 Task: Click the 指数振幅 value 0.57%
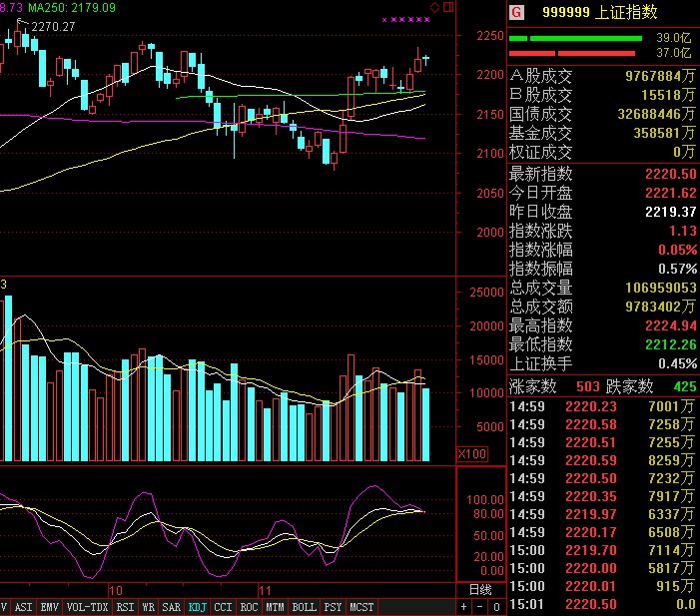pyautogui.click(x=678, y=269)
